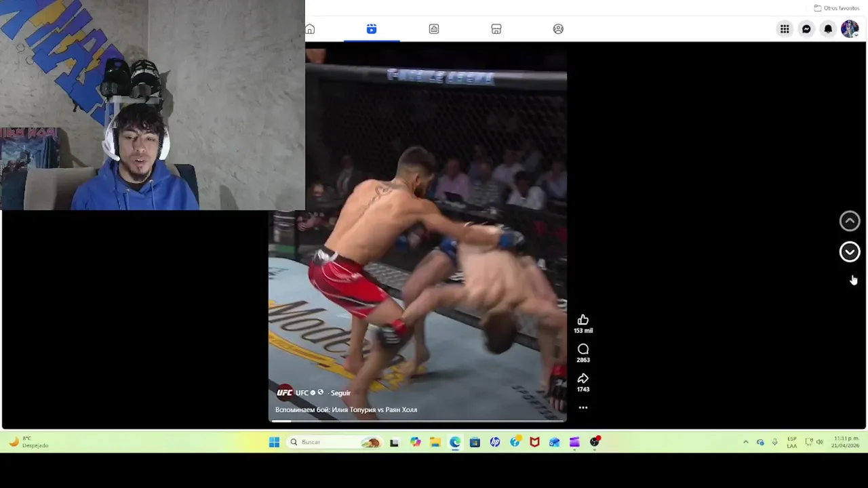The width and height of the screenshot is (868, 488).
Task: Expand the hidden system tray icons
Action: (745, 442)
